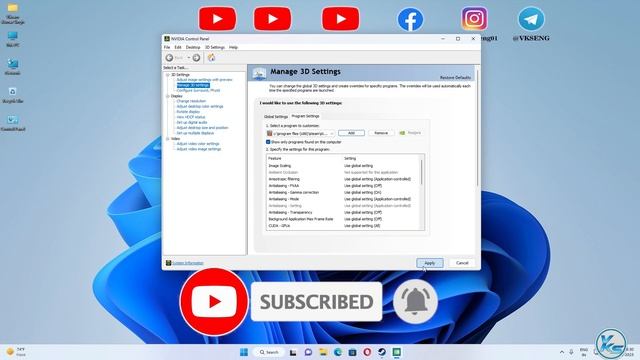Collapse the 3D Settings tree node

[x=167, y=75]
